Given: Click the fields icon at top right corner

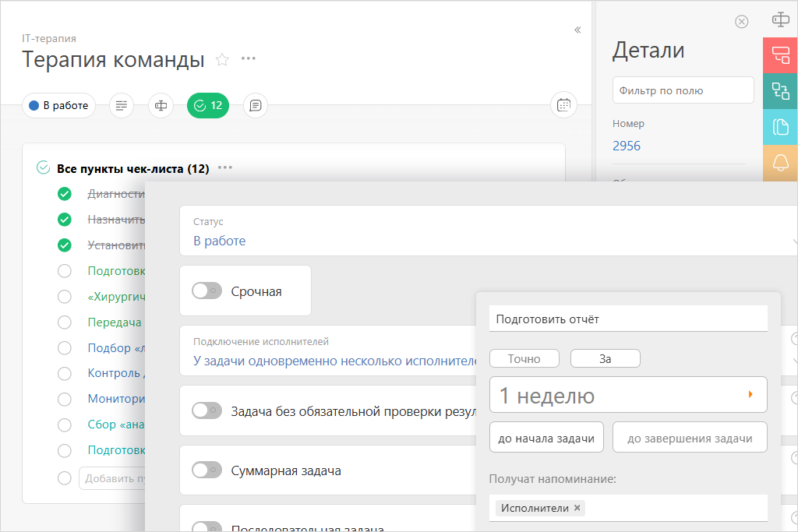Looking at the screenshot, I should pos(781,19).
